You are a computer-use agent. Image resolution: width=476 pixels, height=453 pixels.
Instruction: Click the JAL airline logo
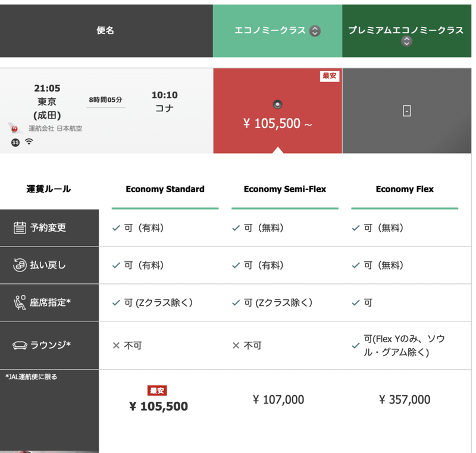(15, 128)
